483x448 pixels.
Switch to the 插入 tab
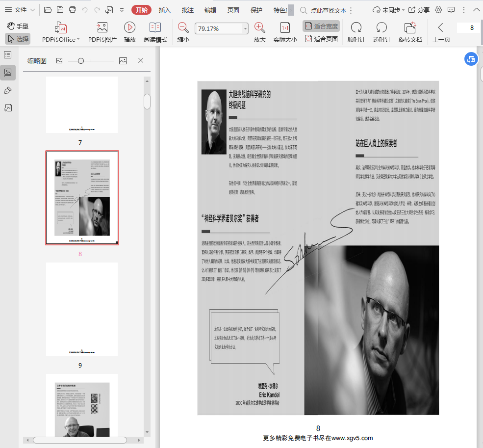(x=165, y=10)
